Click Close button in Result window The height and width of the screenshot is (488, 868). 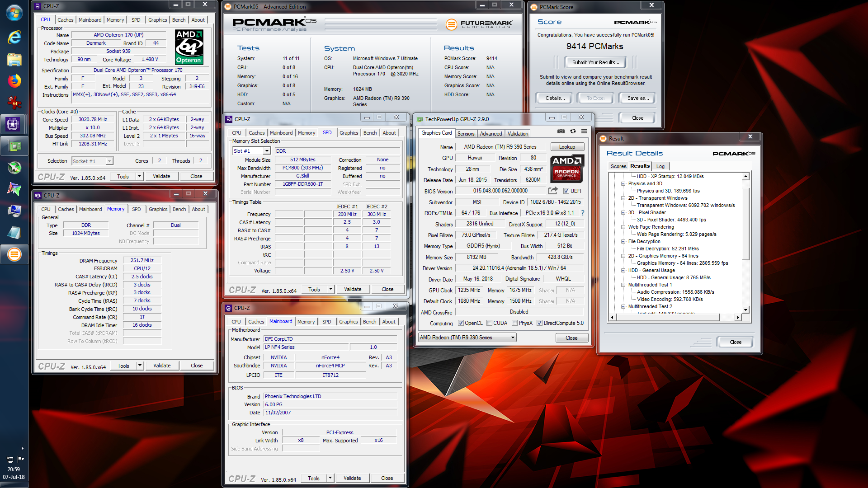click(735, 342)
